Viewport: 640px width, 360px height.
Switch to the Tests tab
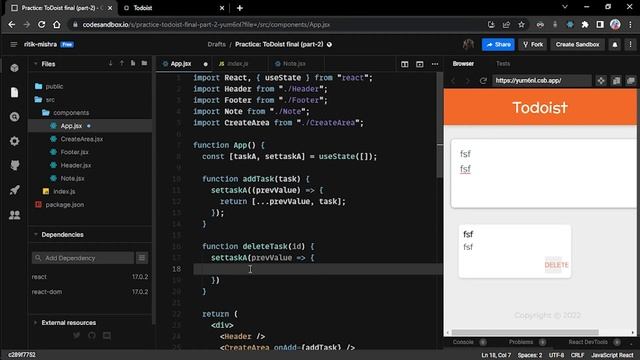[503, 64]
